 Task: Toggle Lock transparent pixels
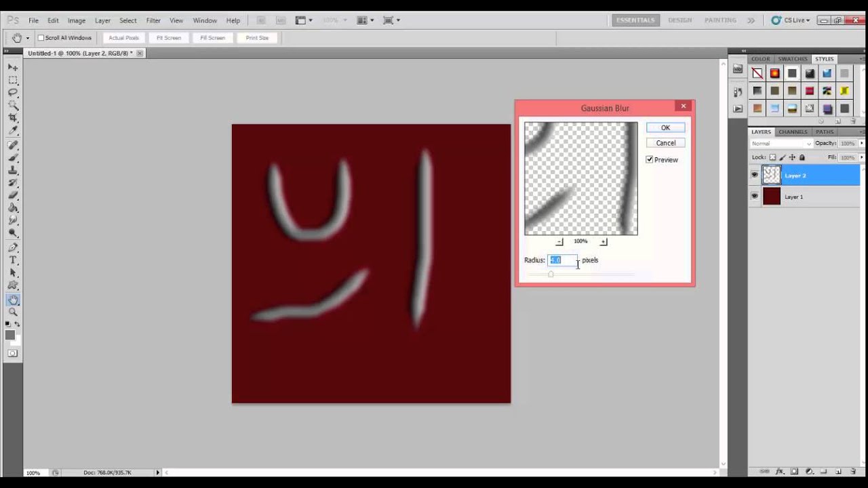coord(772,157)
